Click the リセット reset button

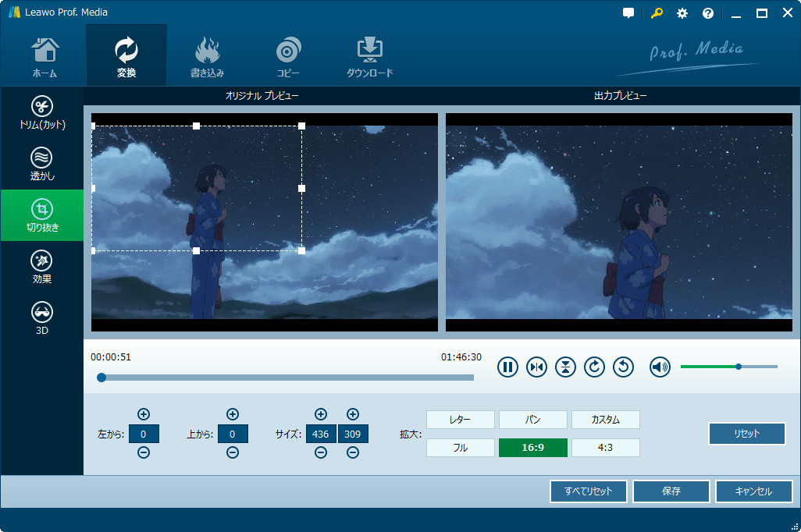(x=746, y=434)
